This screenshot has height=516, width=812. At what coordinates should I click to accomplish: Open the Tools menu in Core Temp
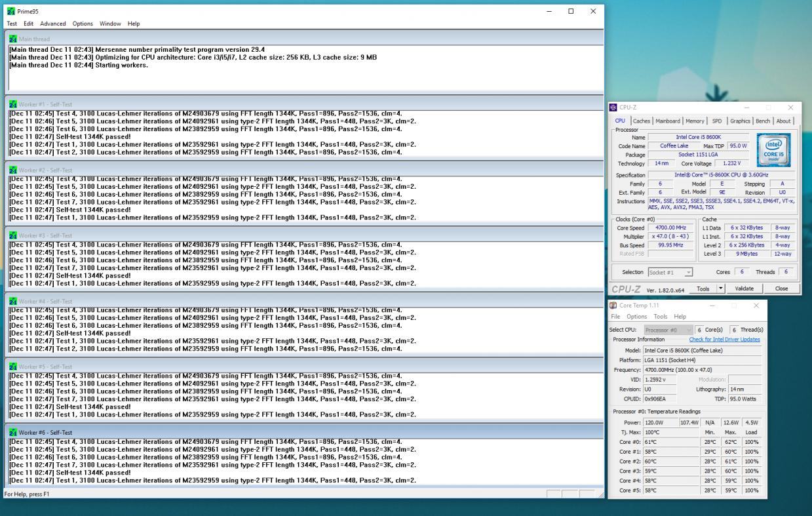point(661,317)
